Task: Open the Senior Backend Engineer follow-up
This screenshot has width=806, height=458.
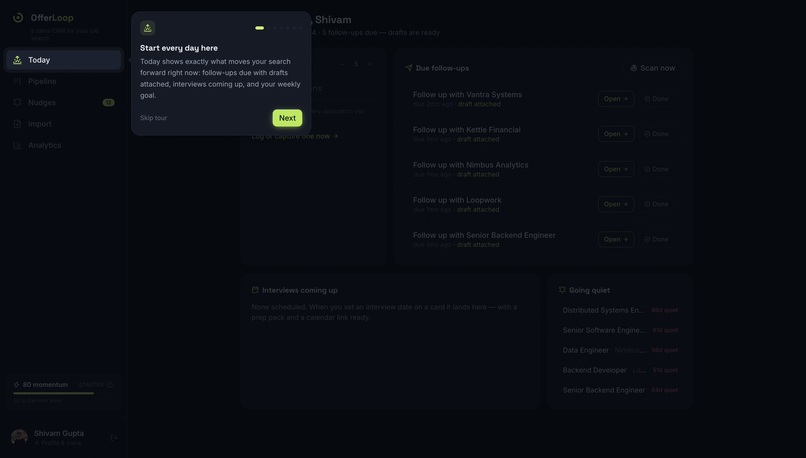Action: pos(616,239)
